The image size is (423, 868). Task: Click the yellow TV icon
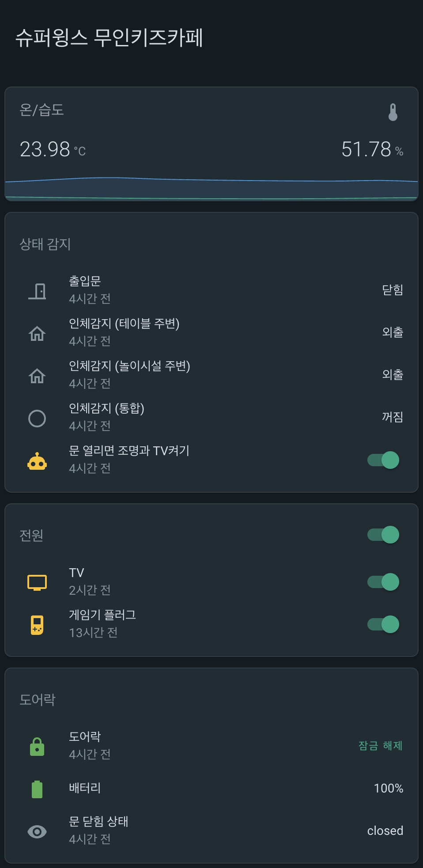pos(37,582)
